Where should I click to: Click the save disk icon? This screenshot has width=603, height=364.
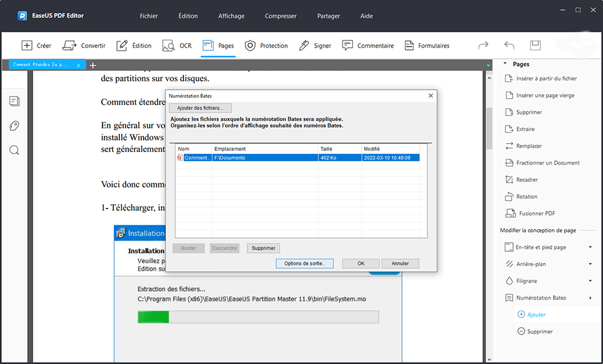coord(535,45)
